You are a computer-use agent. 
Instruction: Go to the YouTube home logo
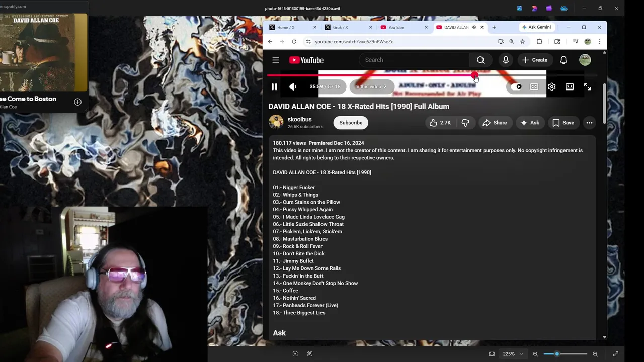pyautogui.click(x=306, y=60)
